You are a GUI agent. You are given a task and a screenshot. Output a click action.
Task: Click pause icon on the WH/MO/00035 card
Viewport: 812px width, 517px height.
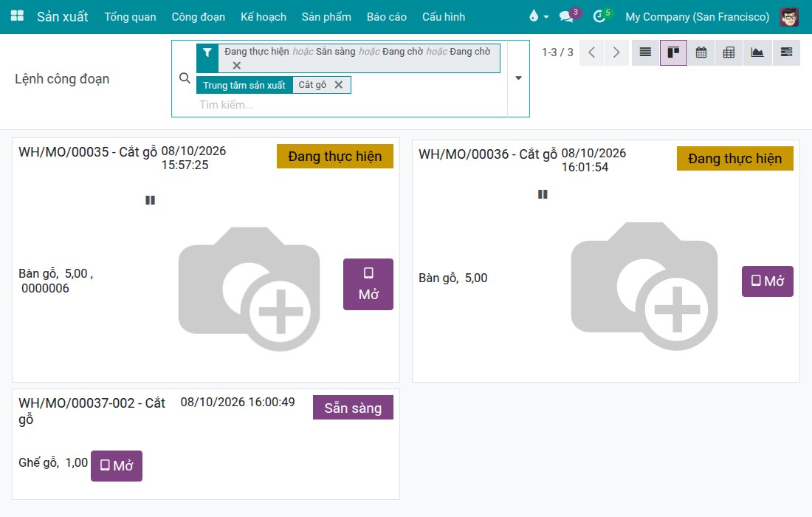click(150, 200)
